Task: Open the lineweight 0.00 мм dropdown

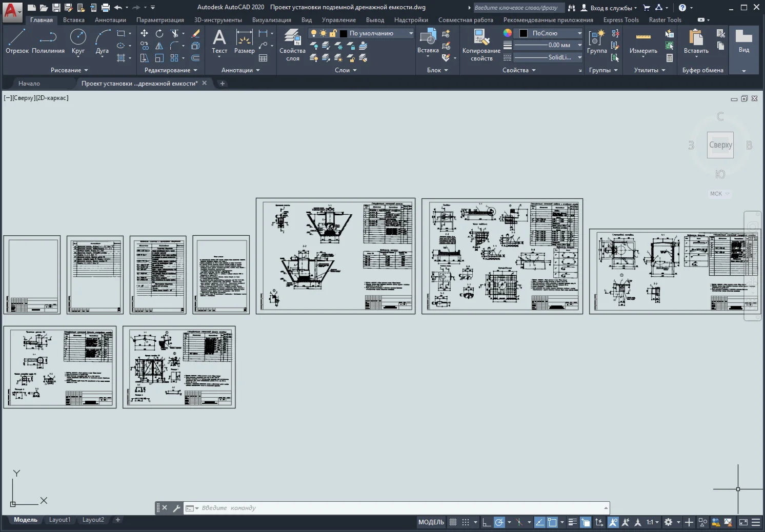Action: pos(579,45)
